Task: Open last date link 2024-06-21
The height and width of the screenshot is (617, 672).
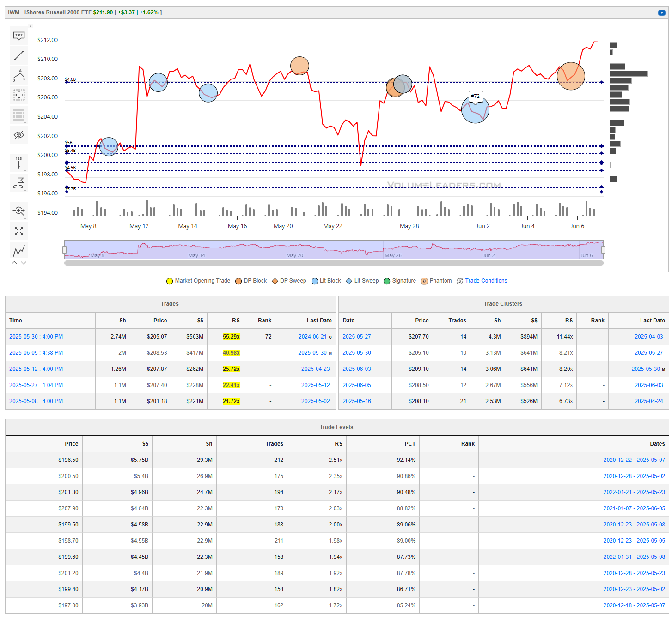Action: pos(312,337)
